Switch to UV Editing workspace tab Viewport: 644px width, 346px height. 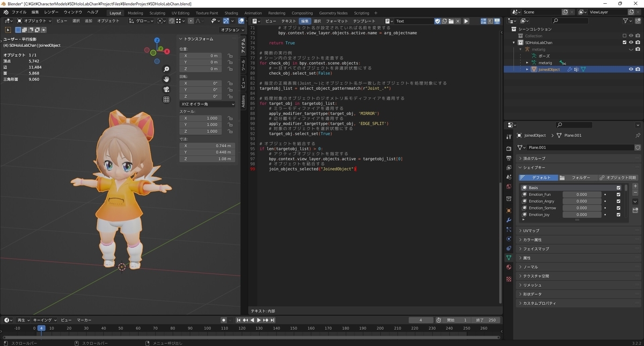click(180, 13)
